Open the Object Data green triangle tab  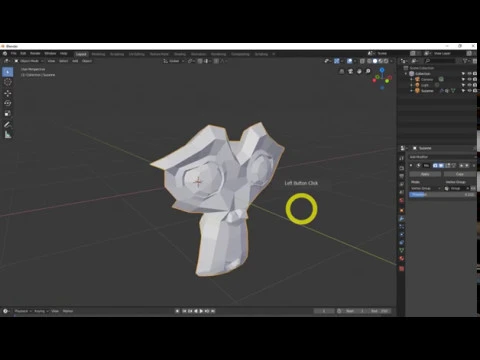click(402, 250)
